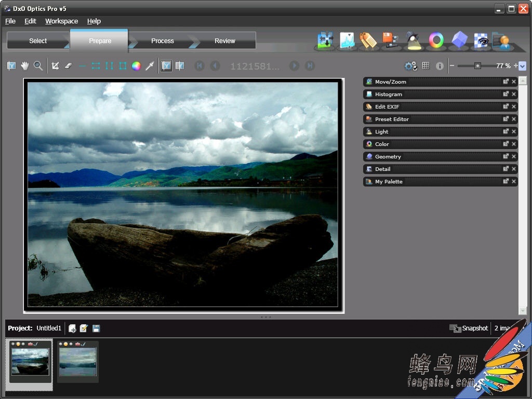Select the hand pan tool
The width and height of the screenshot is (532, 399).
[x=24, y=66]
